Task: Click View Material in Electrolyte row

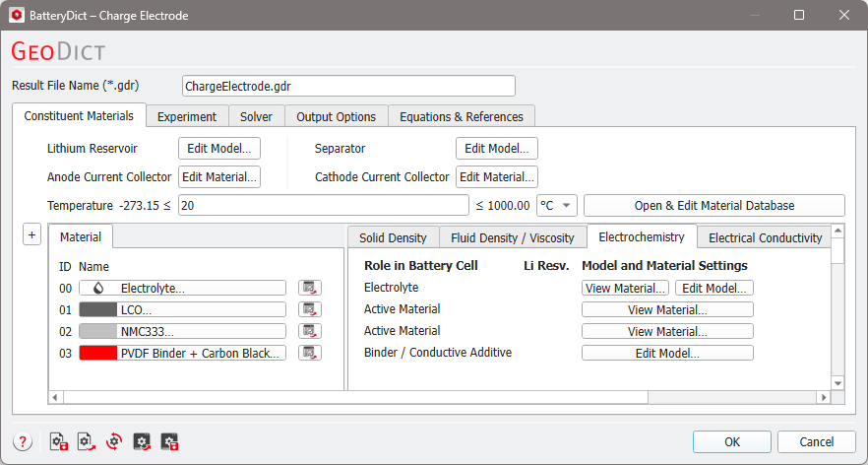Action: (x=625, y=289)
